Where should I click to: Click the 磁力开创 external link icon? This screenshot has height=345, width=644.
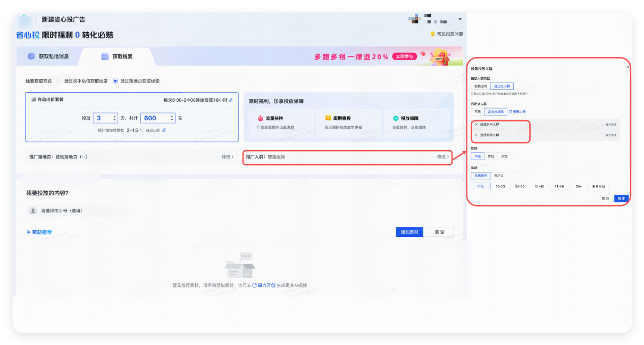point(254,285)
